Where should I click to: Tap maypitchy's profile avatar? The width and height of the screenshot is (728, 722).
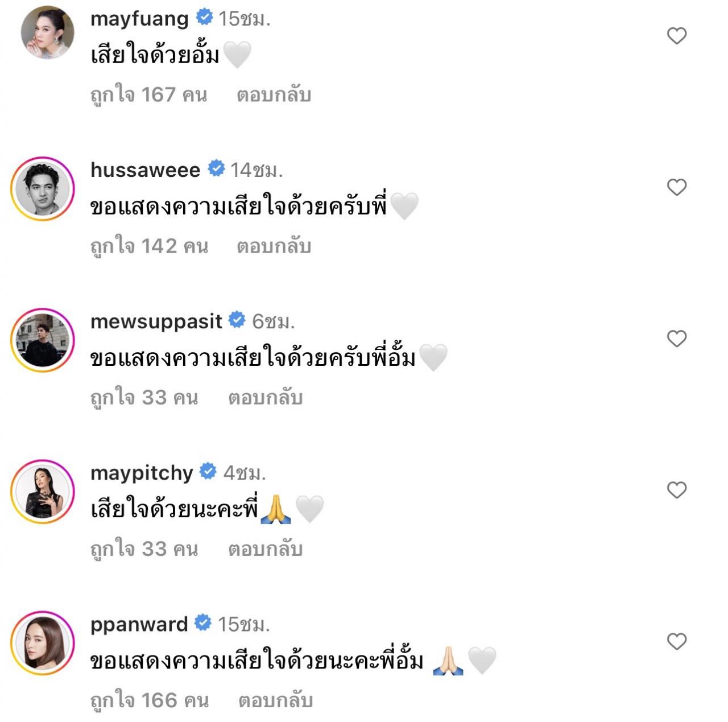pyautogui.click(x=43, y=491)
